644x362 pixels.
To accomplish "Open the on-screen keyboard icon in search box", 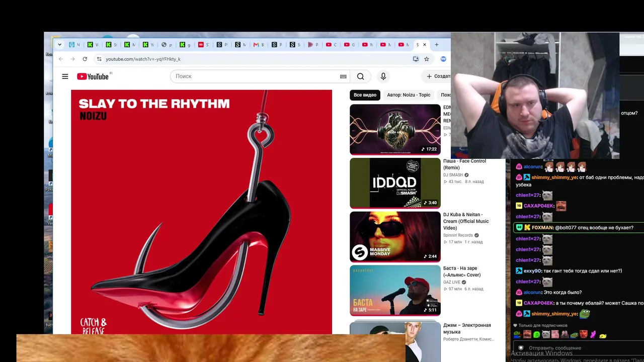I will coord(343,76).
